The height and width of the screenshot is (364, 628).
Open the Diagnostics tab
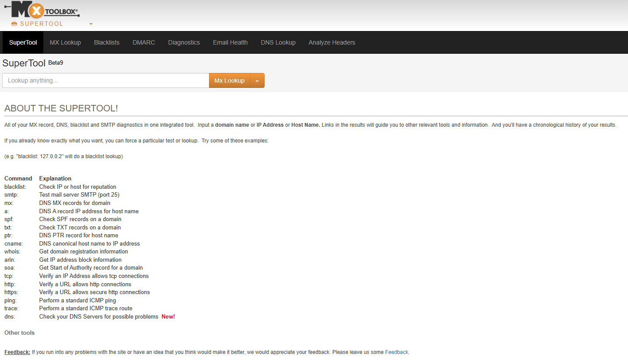[x=184, y=42]
